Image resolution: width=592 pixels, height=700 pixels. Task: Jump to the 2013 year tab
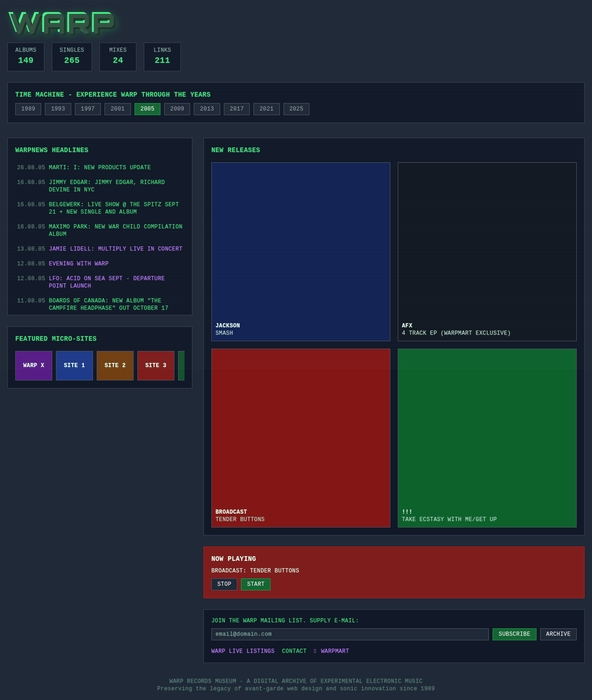207,109
